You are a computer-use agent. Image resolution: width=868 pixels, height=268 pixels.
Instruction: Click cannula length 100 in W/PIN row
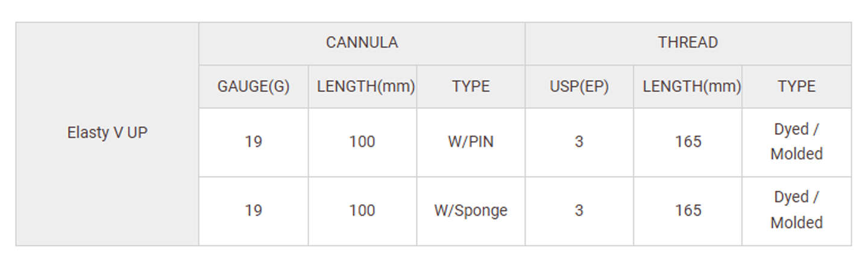pos(362,142)
